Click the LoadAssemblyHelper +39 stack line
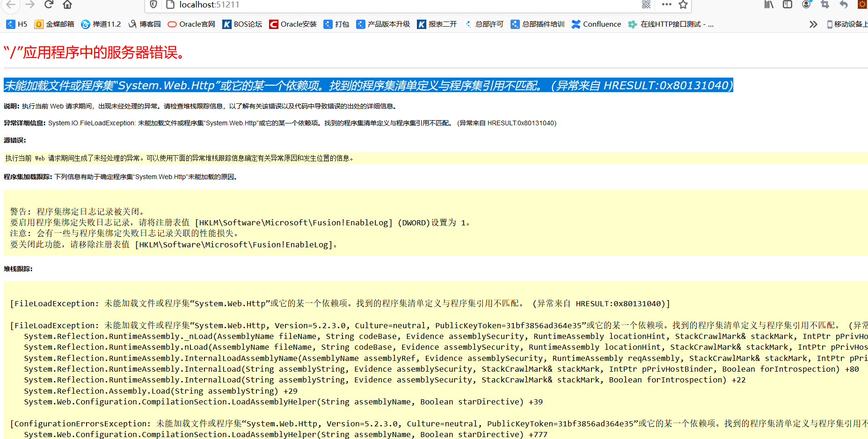The width and height of the screenshot is (868, 439). click(x=283, y=402)
